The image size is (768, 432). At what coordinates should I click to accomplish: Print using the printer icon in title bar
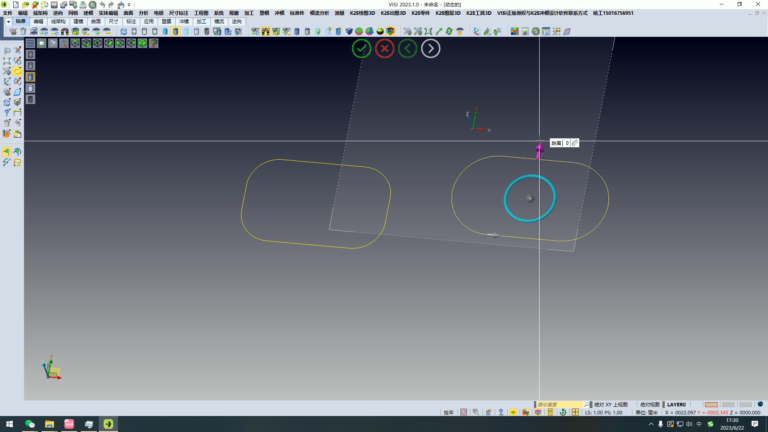click(83, 4)
